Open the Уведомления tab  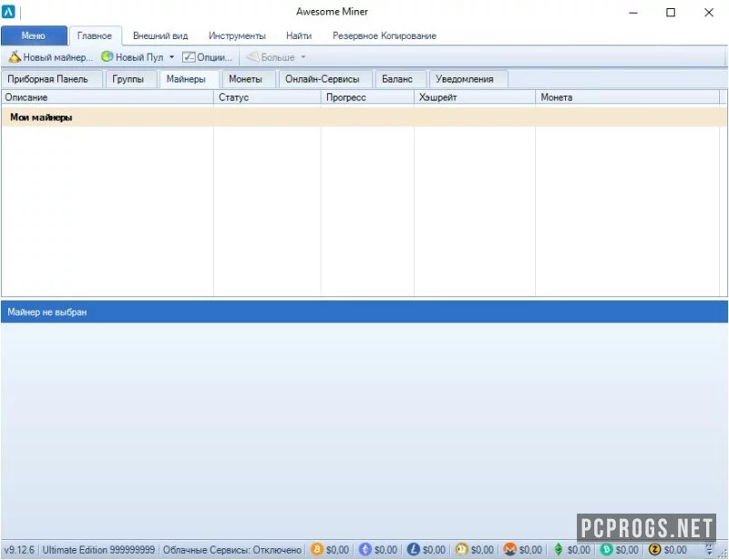coord(467,79)
